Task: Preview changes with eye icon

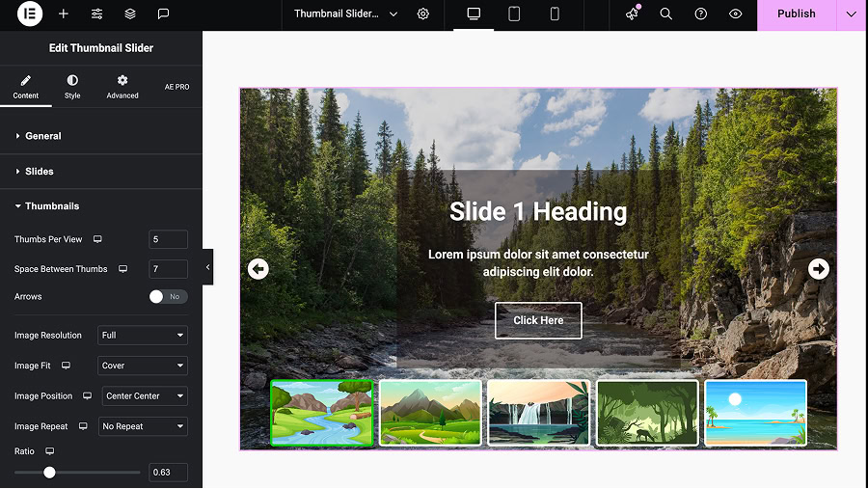Action: point(735,14)
